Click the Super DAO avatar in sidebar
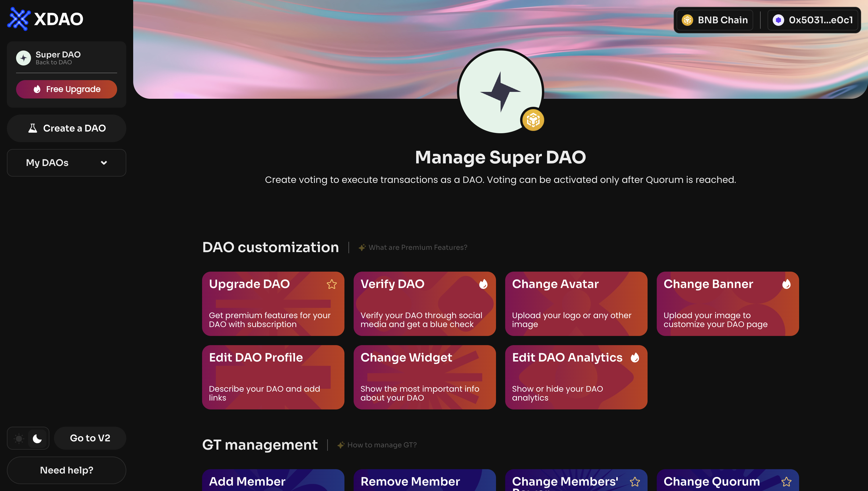 [24, 58]
